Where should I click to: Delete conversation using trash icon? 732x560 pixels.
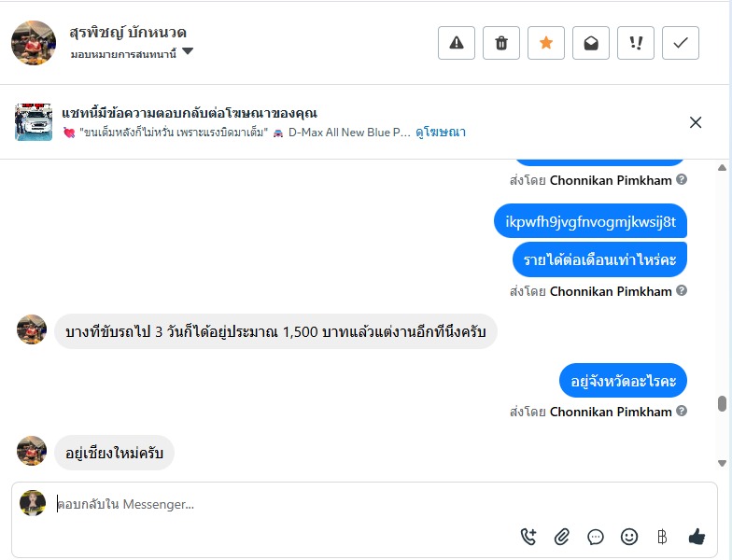point(501,43)
